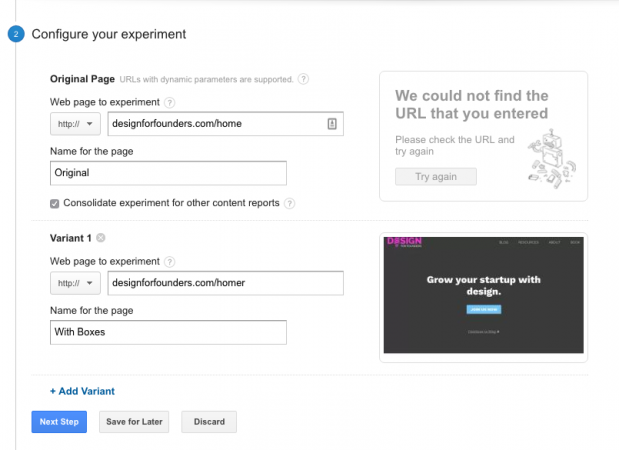Click 'URLs with dynamic parameters are supported' text
The width and height of the screenshot is (619, 450).
206,79
